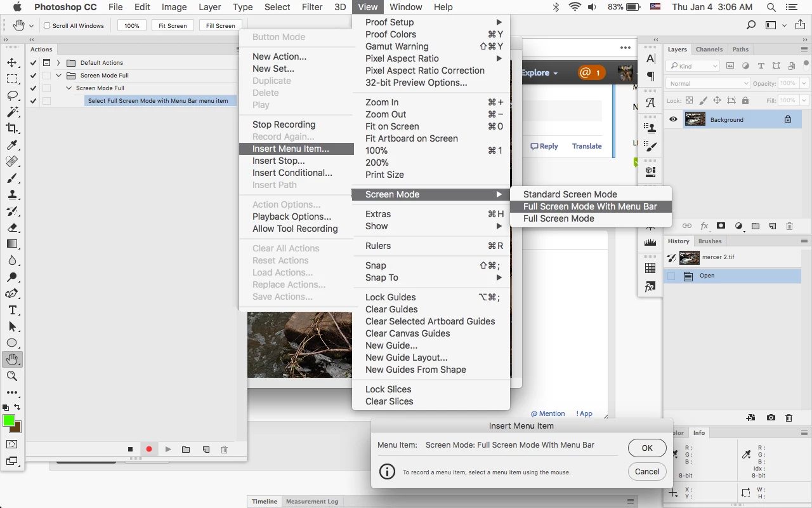Create new snapshot camera icon in History
Image resolution: width=812 pixels, height=508 pixels.
point(771,417)
